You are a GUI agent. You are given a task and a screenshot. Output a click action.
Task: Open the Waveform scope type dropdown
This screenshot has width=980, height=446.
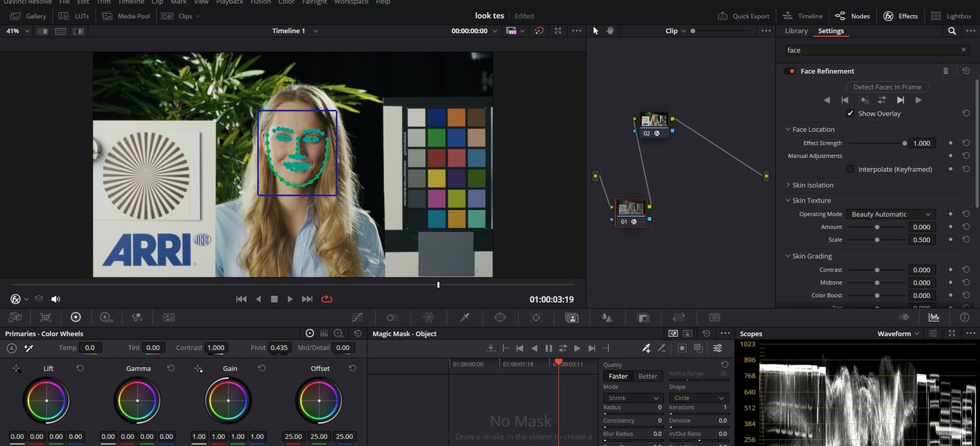(x=897, y=333)
